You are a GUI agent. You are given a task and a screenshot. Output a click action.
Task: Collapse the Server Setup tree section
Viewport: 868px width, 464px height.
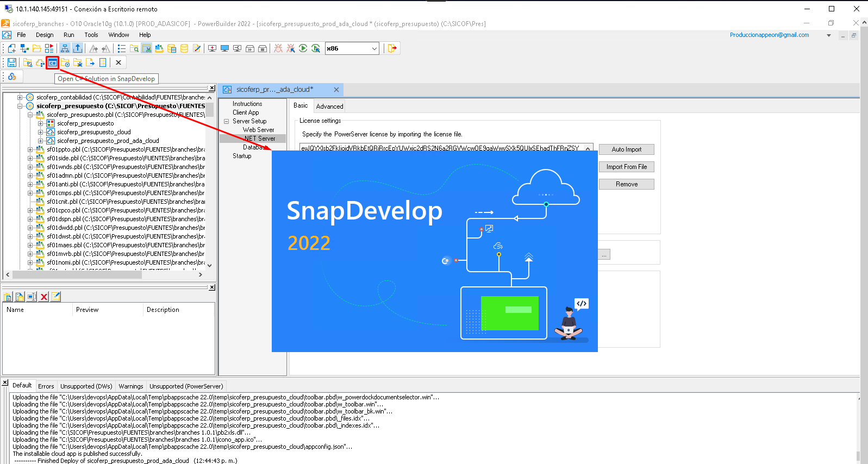226,121
